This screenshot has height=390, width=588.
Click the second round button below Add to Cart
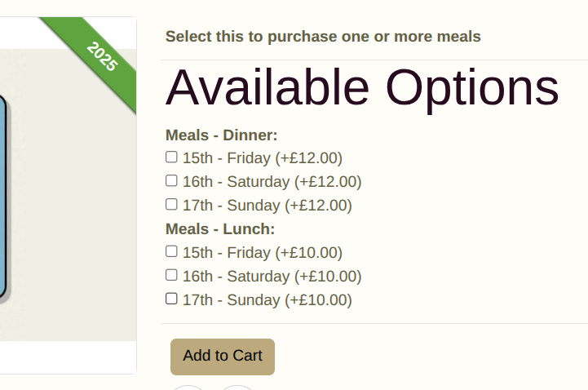237,388
